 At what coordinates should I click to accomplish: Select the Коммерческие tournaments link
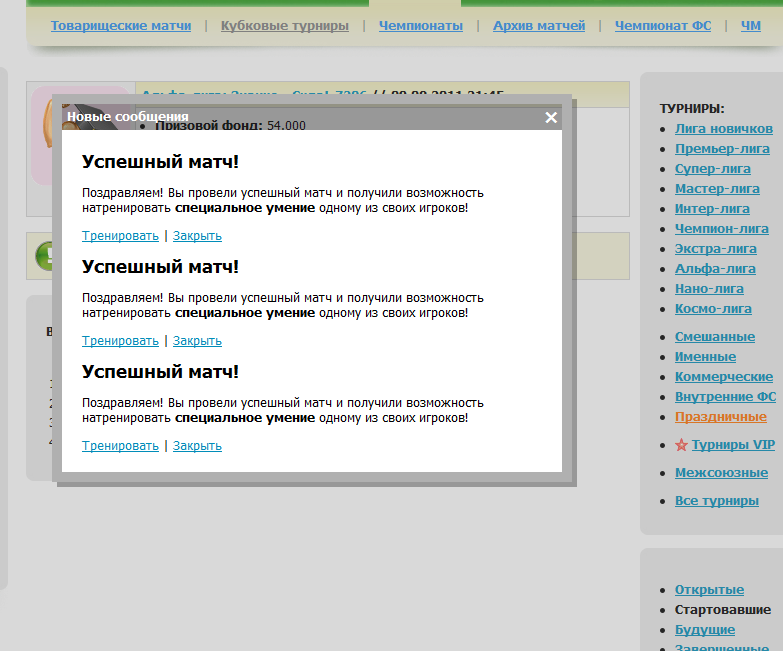(x=723, y=377)
